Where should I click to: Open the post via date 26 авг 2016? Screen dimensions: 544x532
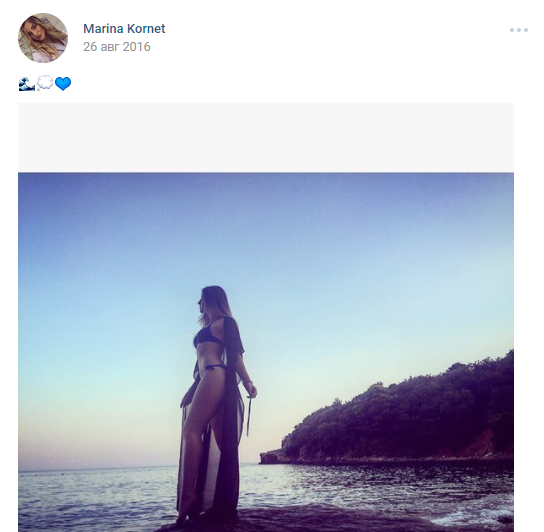(x=117, y=47)
